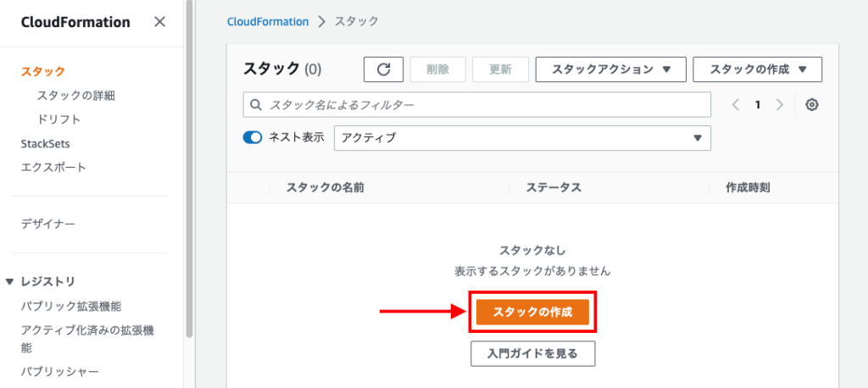Click page number 1 in pagination
868x388 pixels.
[x=758, y=104]
